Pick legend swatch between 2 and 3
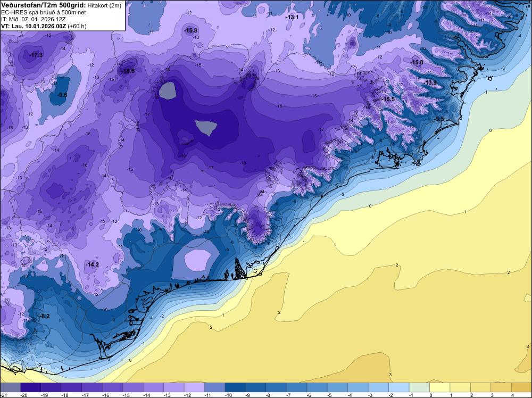The height and width of the screenshot is (398, 532). [x=480, y=387]
